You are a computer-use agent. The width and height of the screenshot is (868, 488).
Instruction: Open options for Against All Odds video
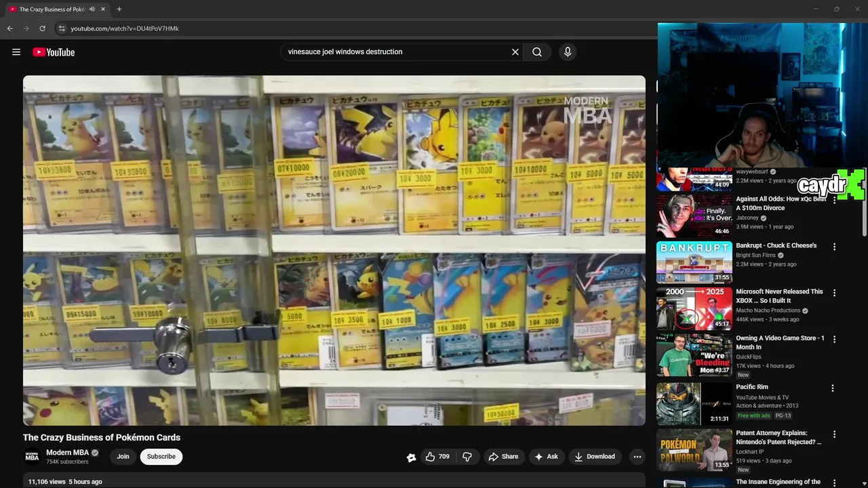click(835, 201)
